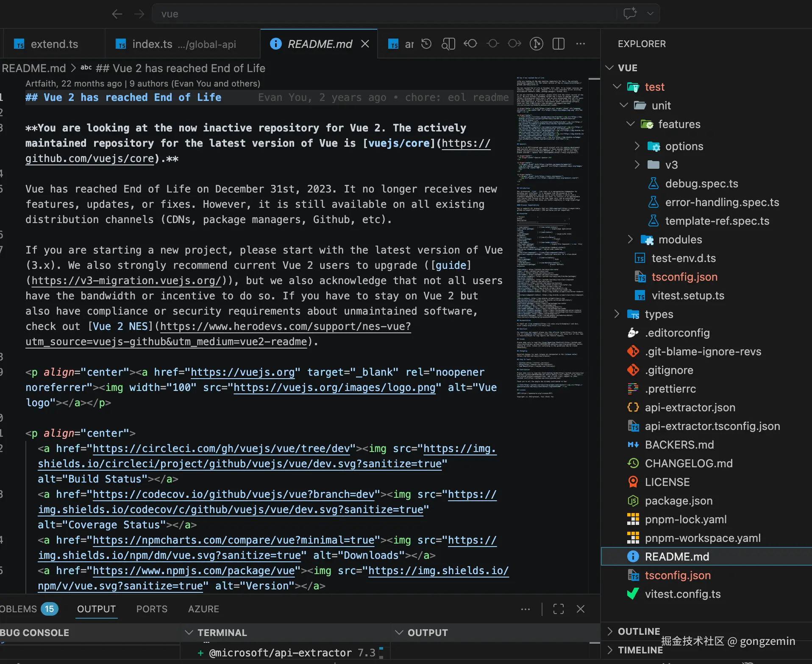Open vitest.setup.ts file

click(688, 296)
